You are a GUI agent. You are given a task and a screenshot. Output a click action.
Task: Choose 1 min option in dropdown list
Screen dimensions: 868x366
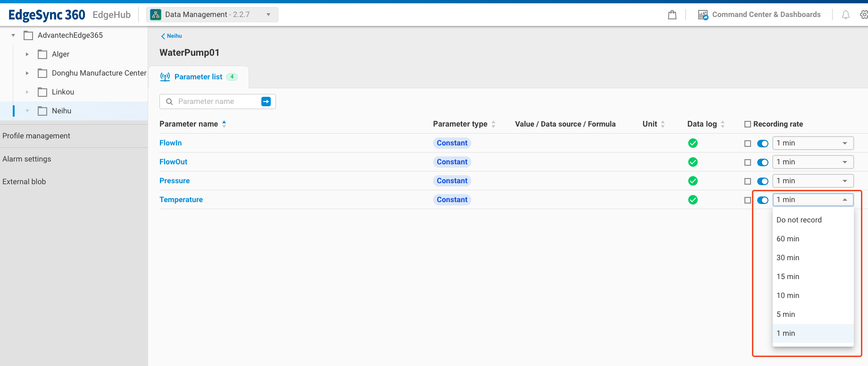[x=813, y=333]
